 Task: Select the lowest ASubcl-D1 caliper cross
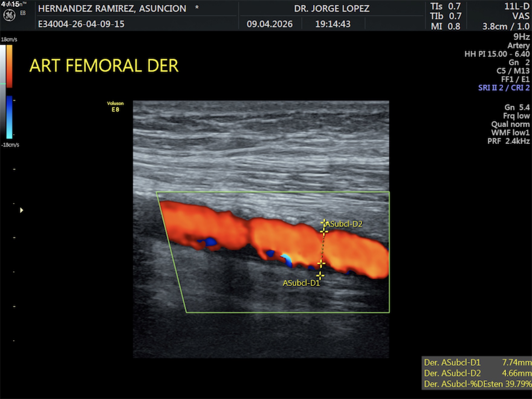[320, 275]
